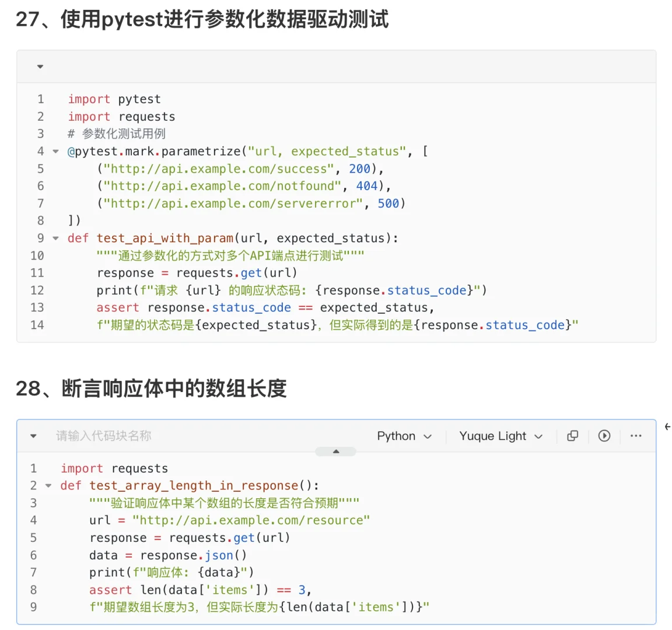The height and width of the screenshot is (630, 672).
Task: Click the arrow icon at the right edge
Action: point(667,426)
